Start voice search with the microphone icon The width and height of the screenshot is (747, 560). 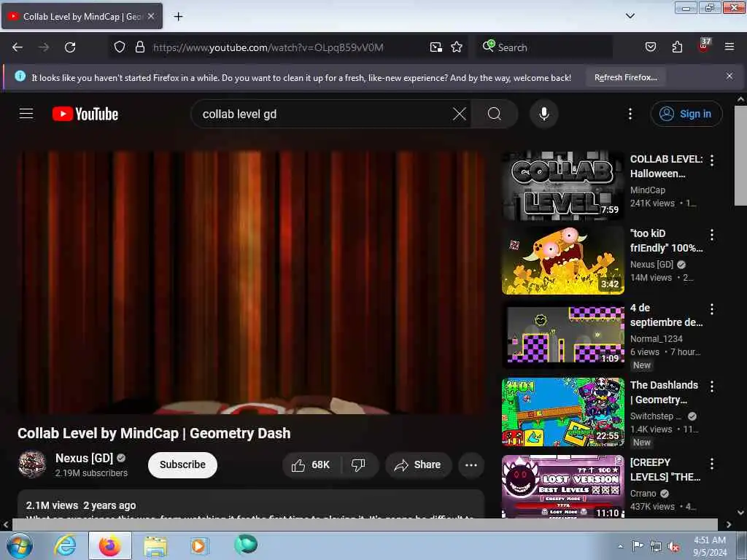coord(544,114)
